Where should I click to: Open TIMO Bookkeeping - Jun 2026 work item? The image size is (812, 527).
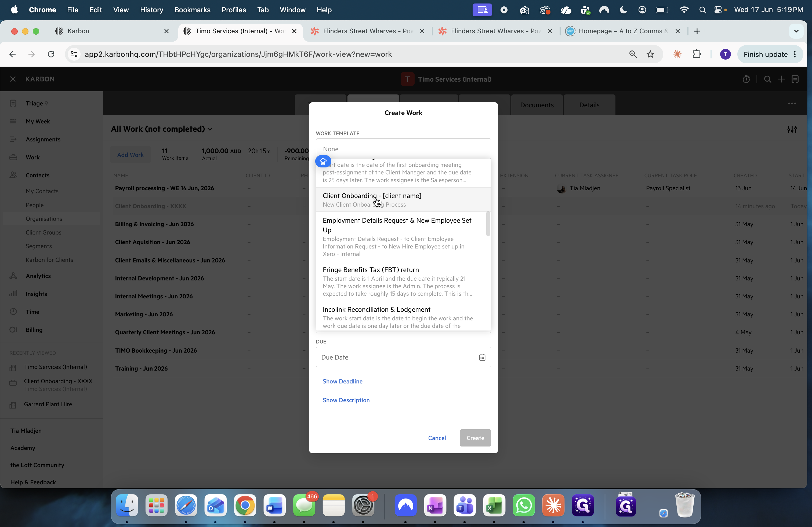pos(156,350)
